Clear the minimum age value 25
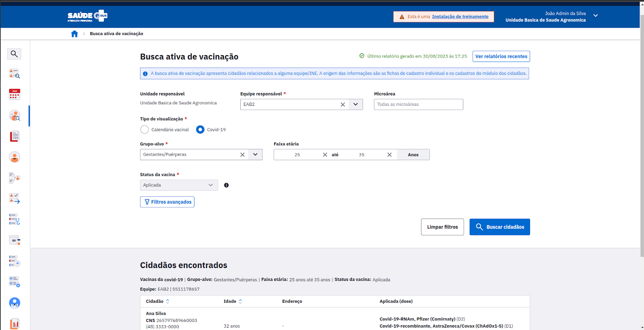The height and width of the screenshot is (330, 644). (x=325, y=155)
